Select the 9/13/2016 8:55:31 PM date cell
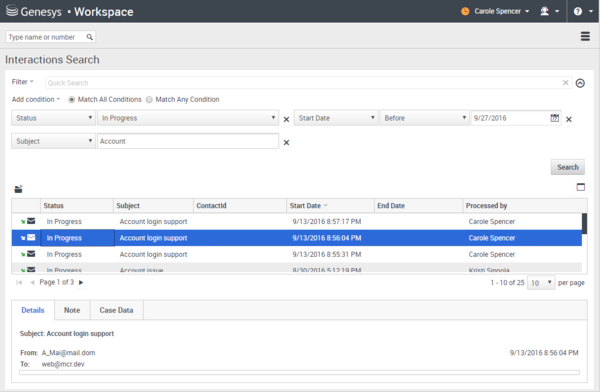The height and width of the screenshot is (392, 600). [x=327, y=255]
